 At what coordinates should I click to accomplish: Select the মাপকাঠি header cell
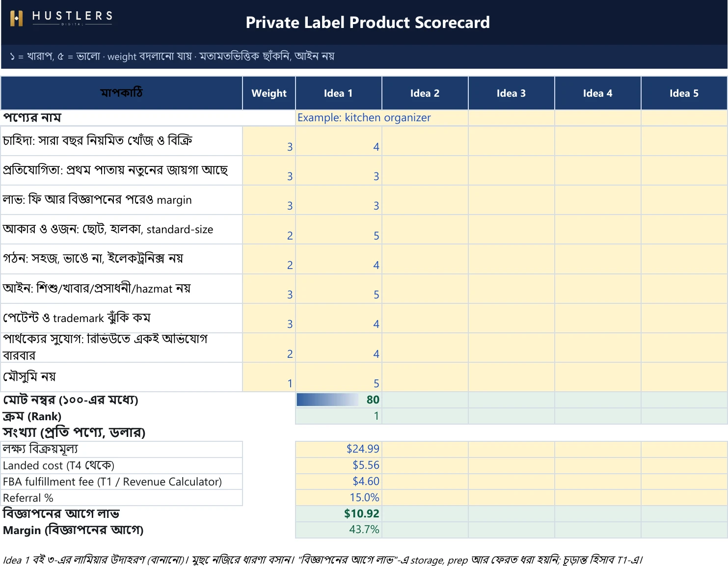[122, 93]
